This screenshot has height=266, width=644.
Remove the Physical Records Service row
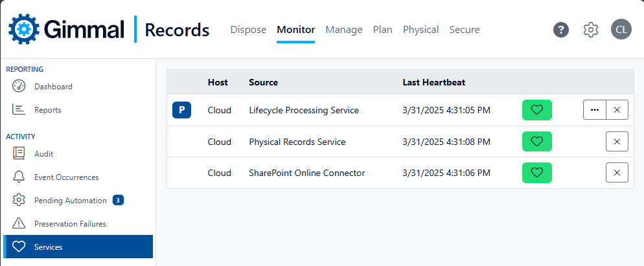click(x=617, y=142)
